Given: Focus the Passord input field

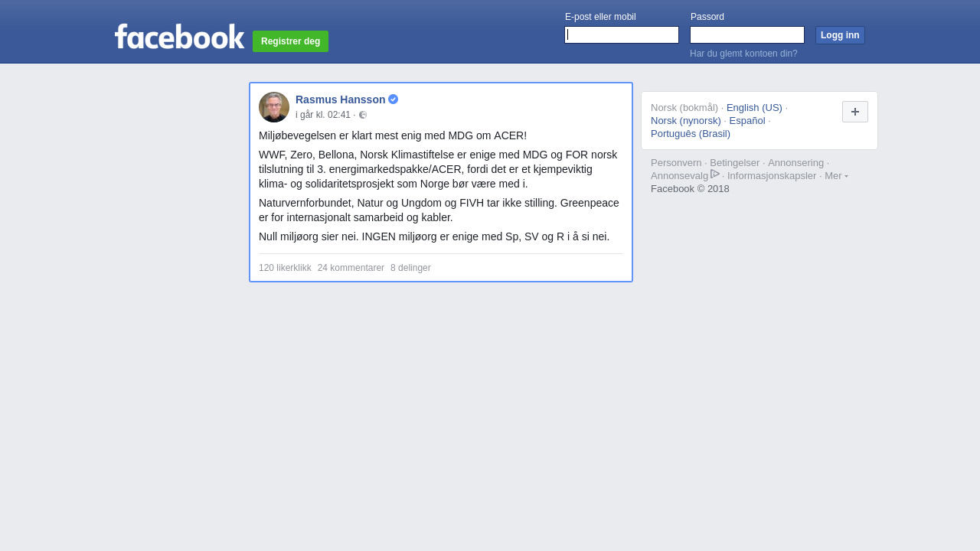Looking at the screenshot, I should tap(747, 35).
